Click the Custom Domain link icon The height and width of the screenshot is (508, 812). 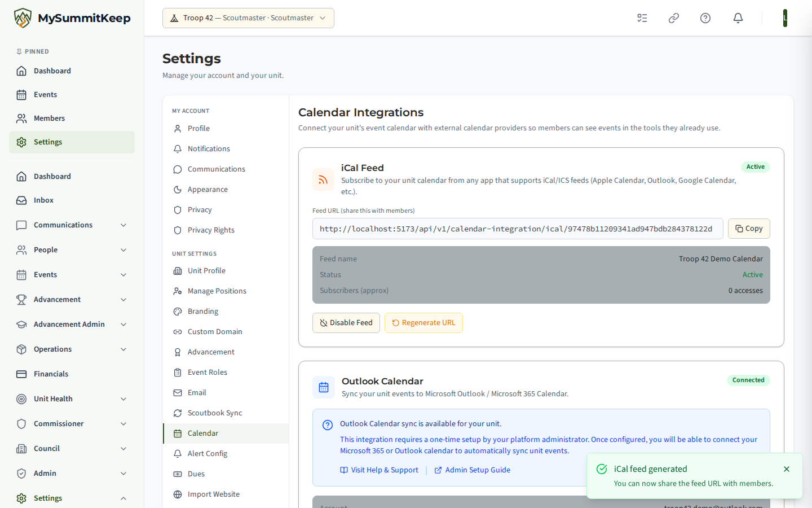[178, 332]
